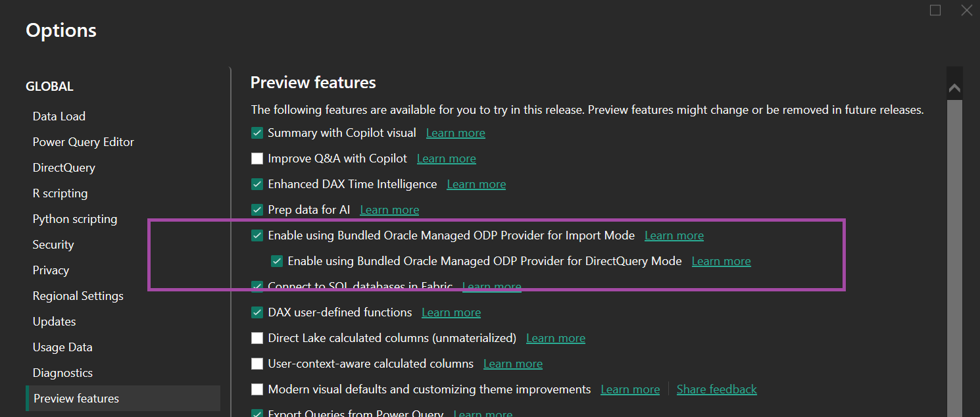Screen dimensions: 980x417
Task: Open Python scripting options
Action: [x=75, y=219]
